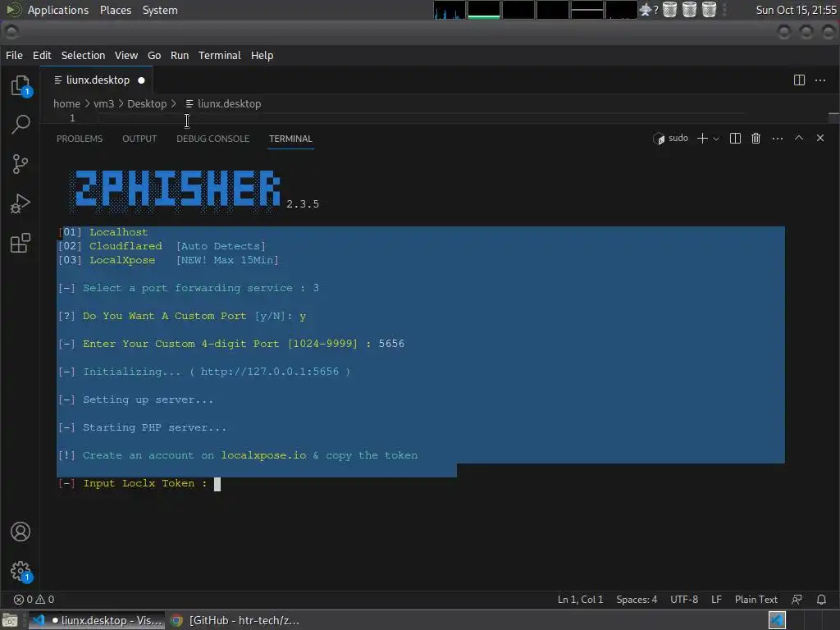Open the Places system menu
This screenshot has height=630, width=840.
[115, 10]
